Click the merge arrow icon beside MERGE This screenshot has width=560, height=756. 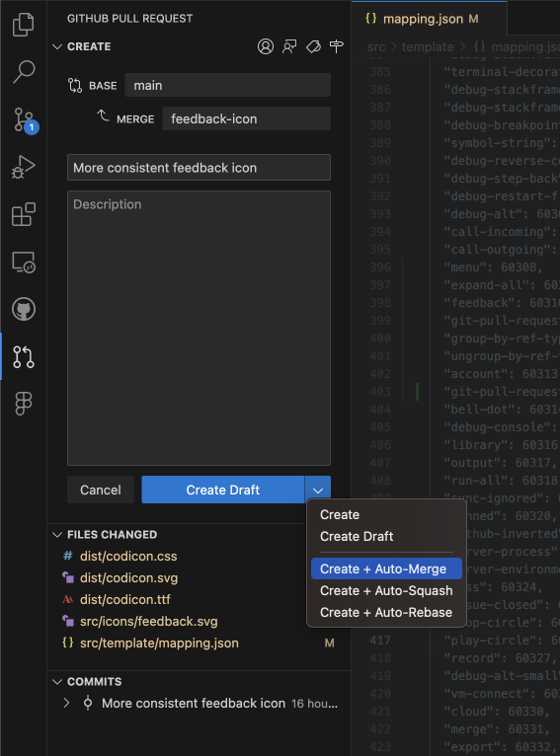coord(103,115)
